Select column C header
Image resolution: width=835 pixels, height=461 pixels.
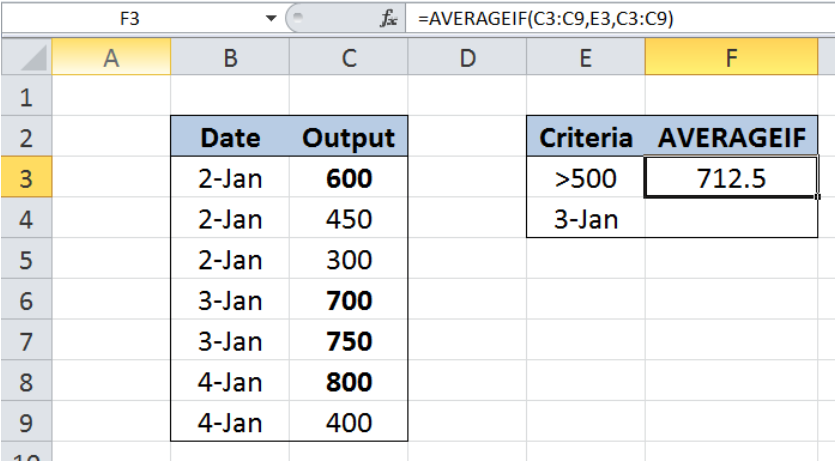348,59
